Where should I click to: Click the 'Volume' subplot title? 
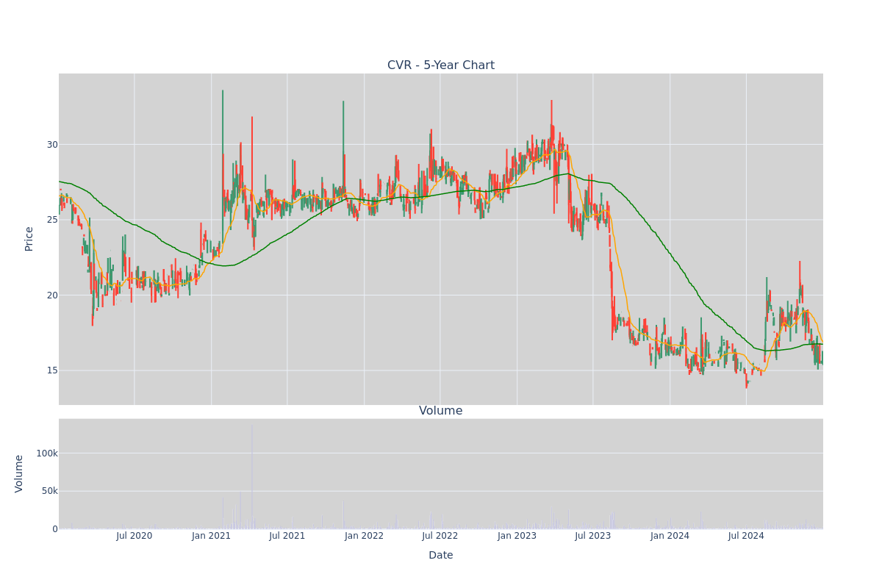441,411
